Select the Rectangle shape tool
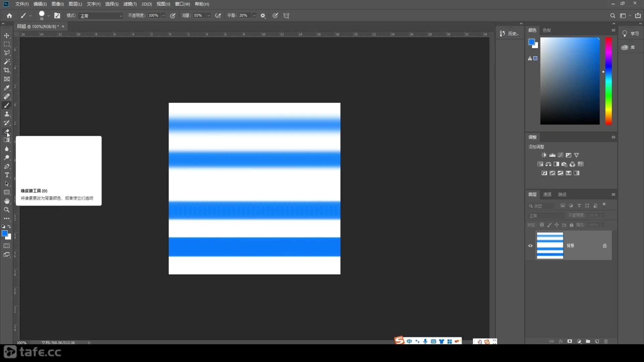Image resolution: width=644 pixels, height=362 pixels. 7,192
